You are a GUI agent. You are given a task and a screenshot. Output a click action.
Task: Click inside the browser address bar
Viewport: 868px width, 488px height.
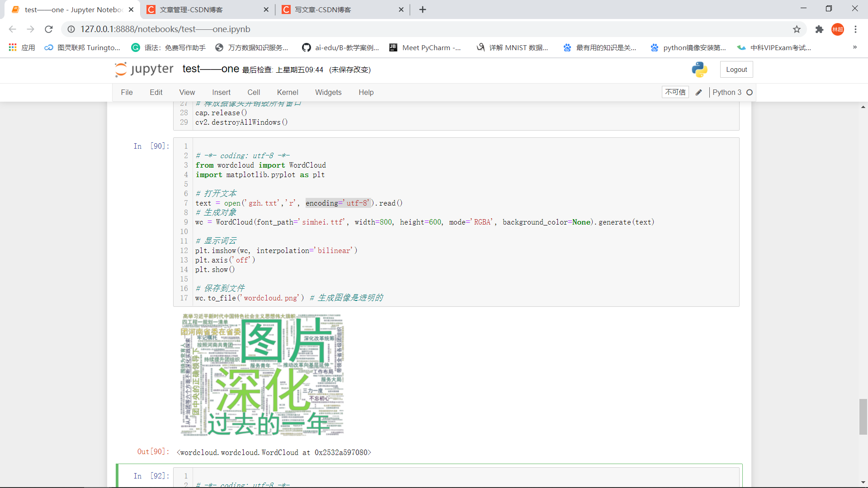[x=271, y=29]
